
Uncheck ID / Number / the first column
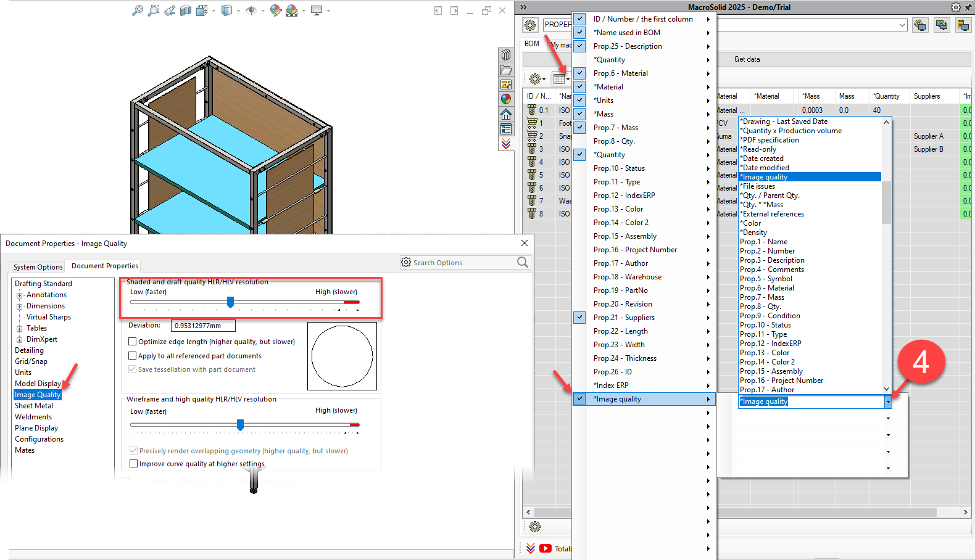[579, 19]
